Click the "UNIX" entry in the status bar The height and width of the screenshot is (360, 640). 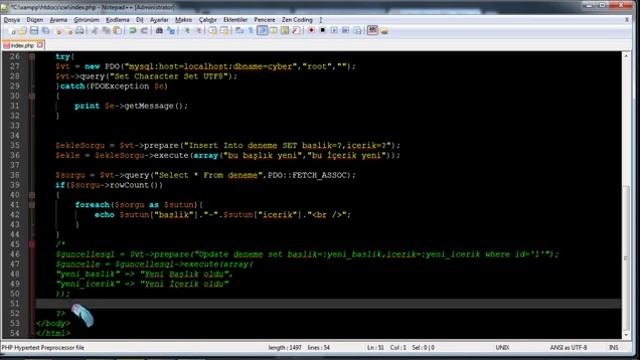pos(502,348)
